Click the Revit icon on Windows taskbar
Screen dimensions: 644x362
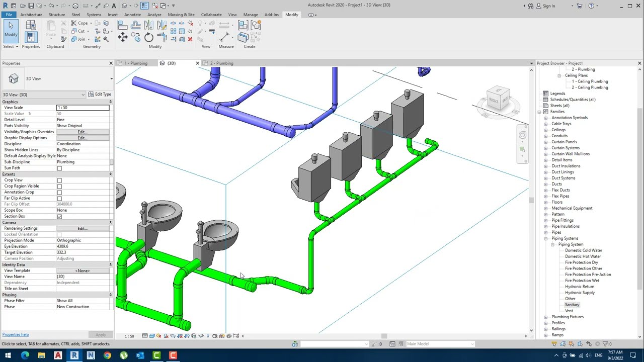[x=74, y=355]
